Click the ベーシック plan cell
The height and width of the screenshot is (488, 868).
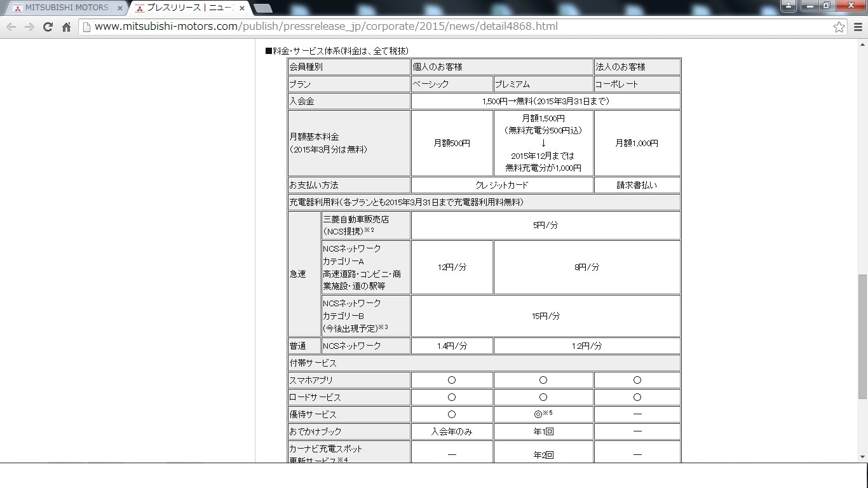pos(452,84)
